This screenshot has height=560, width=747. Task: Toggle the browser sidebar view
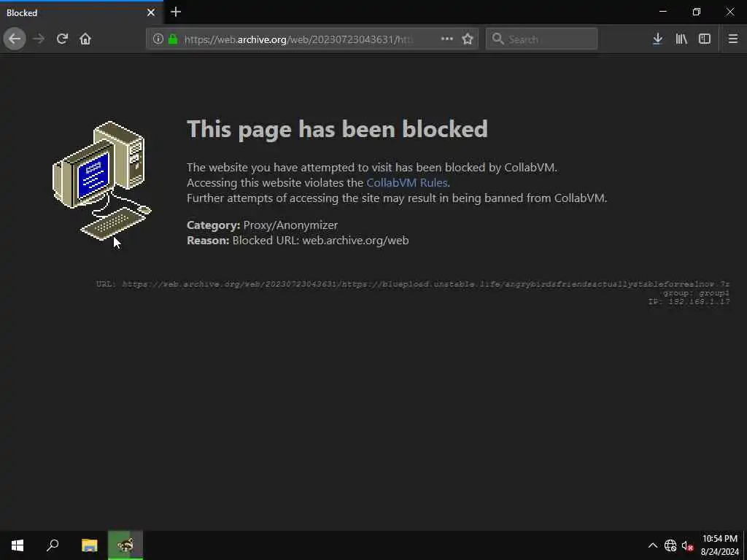coord(705,39)
